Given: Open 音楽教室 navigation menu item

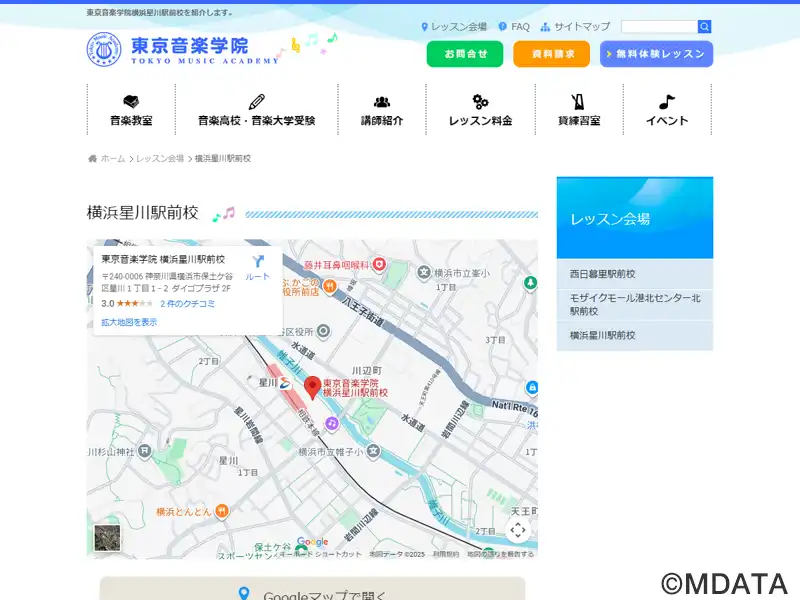Looking at the screenshot, I should [131, 110].
